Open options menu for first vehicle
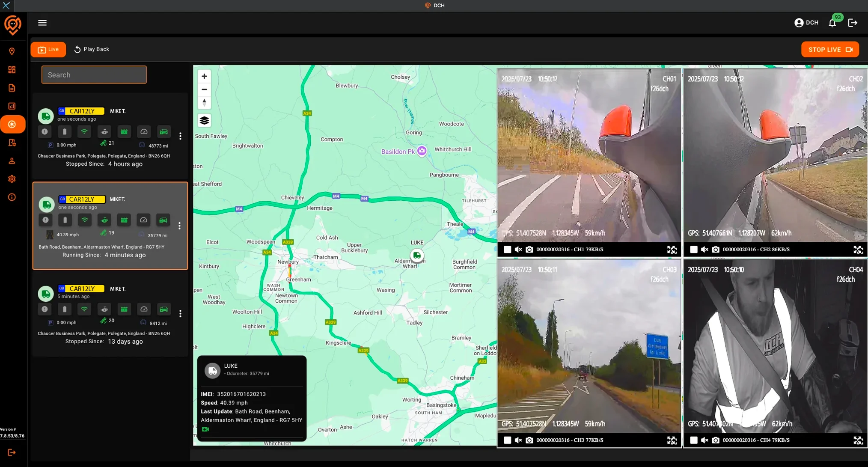868x467 pixels. coord(180,136)
